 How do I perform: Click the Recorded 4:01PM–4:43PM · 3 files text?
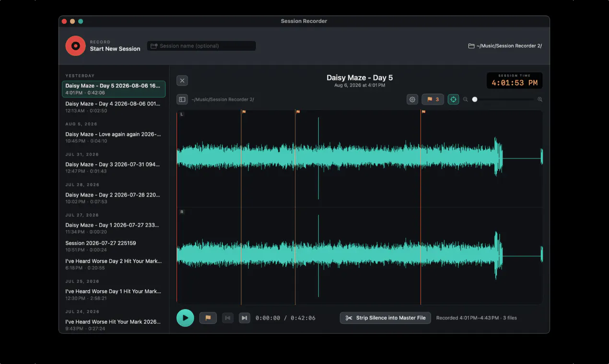pyautogui.click(x=477, y=318)
